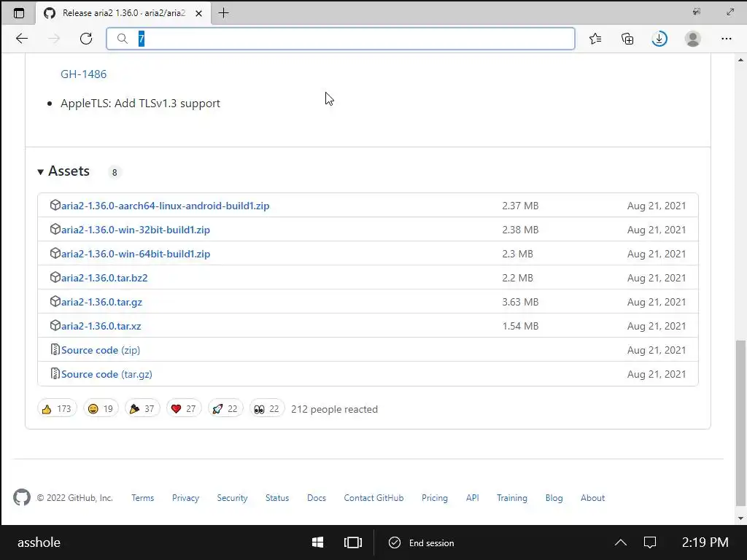Close the aria2 release tab
Screen dimensions: 747x560
(198, 13)
